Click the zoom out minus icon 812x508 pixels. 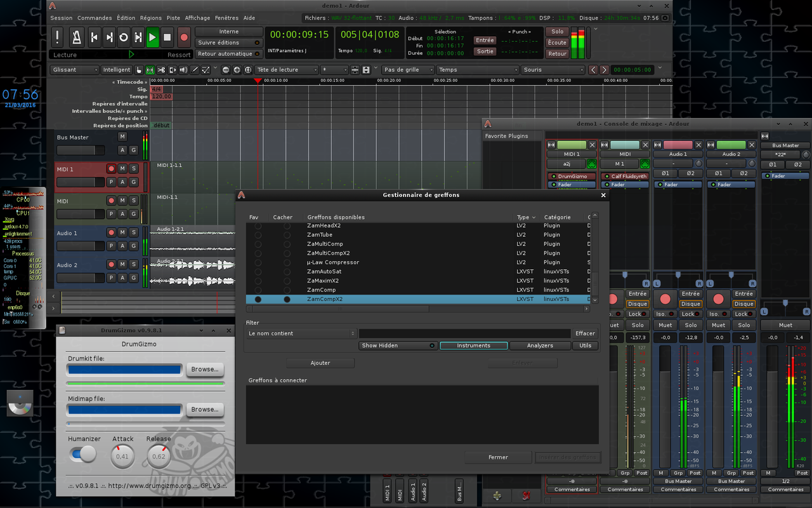tap(226, 70)
